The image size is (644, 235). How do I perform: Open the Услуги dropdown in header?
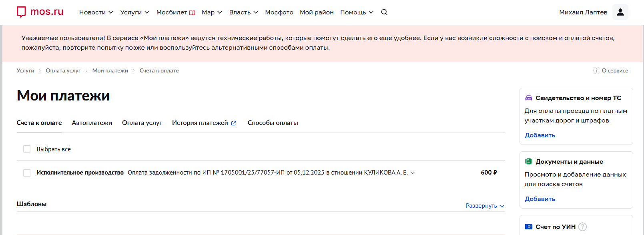[x=134, y=12]
